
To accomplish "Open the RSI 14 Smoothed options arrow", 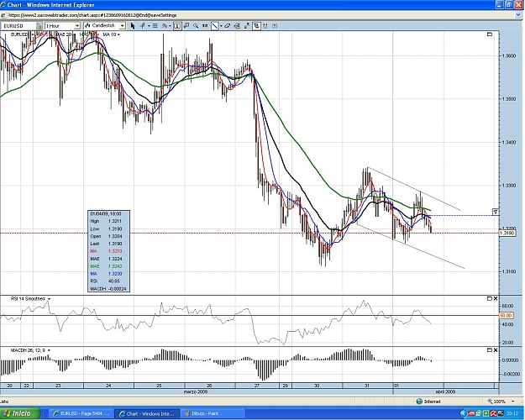I will point(50,299).
